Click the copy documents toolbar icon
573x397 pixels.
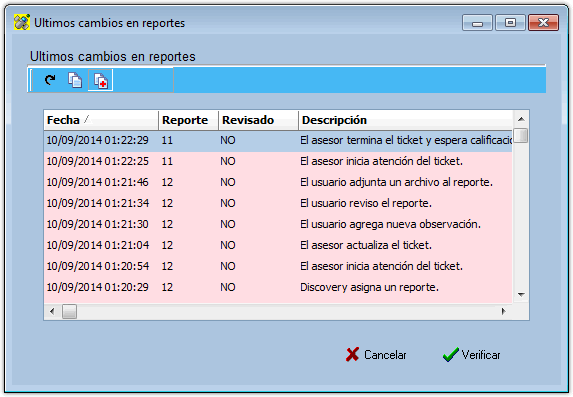click(x=75, y=80)
